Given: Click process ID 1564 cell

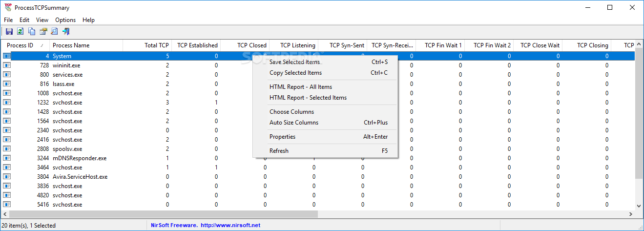Looking at the screenshot, I should tap(42, 121).
